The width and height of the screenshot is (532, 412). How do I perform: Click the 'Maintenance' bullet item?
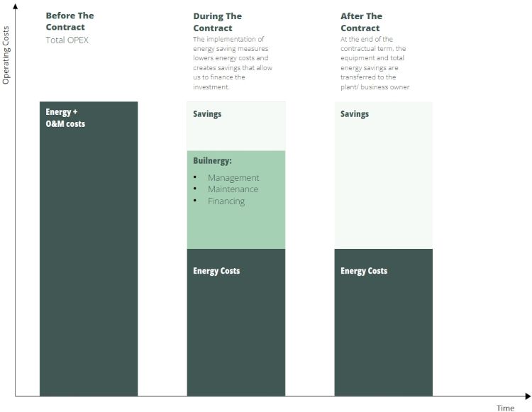click(x=233, y=189)
